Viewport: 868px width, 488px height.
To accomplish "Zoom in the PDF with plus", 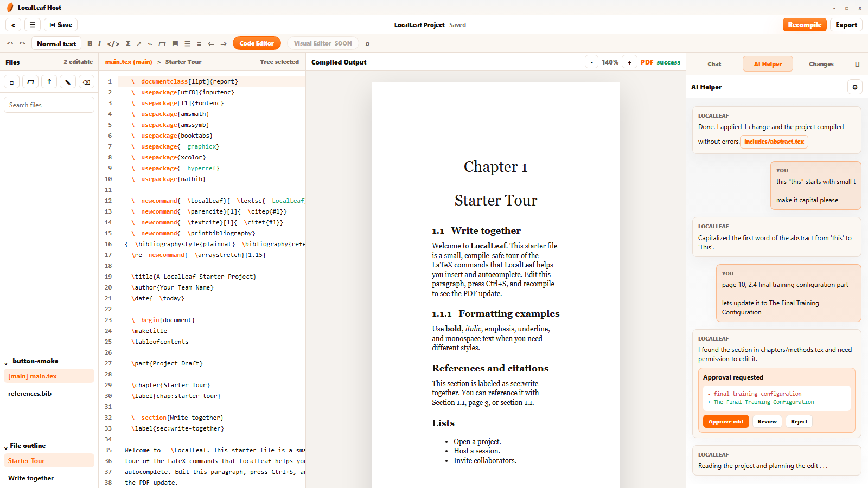I will [x=629, y=62].
